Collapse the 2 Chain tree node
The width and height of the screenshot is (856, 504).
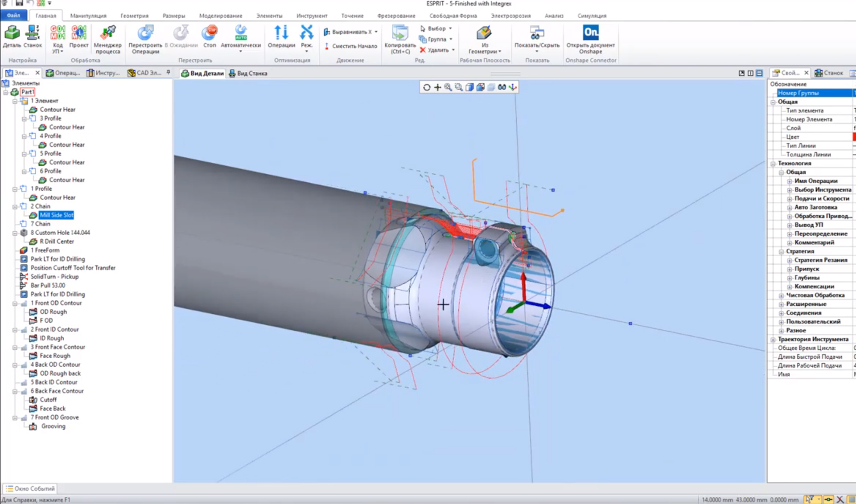click(15, 207)
